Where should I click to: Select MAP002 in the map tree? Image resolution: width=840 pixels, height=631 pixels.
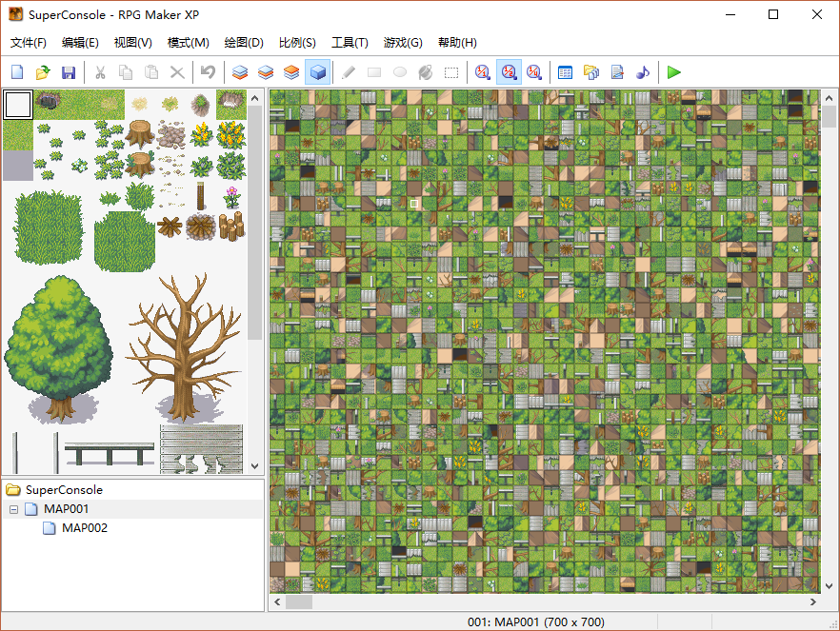click(84, 528)
